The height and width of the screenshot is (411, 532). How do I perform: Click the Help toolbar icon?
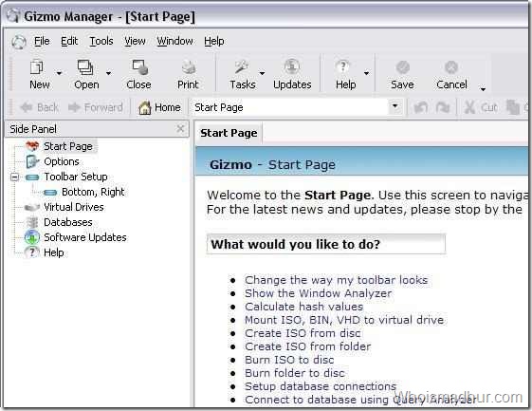point(343,66)
